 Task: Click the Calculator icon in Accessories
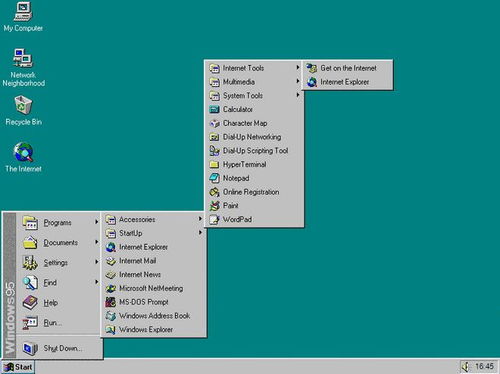click(214, 109)
